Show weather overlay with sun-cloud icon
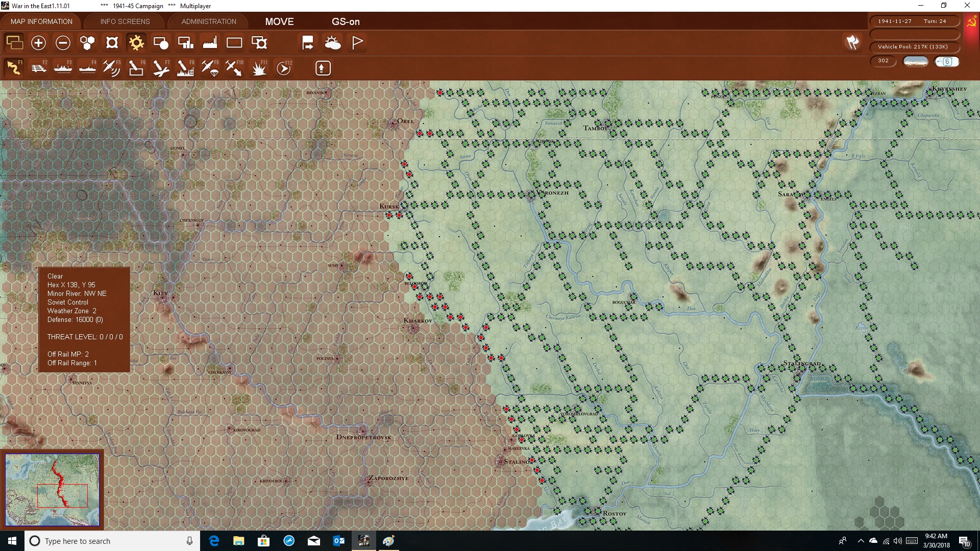Screen dimensions: 980x551 [x=333, y=43]
